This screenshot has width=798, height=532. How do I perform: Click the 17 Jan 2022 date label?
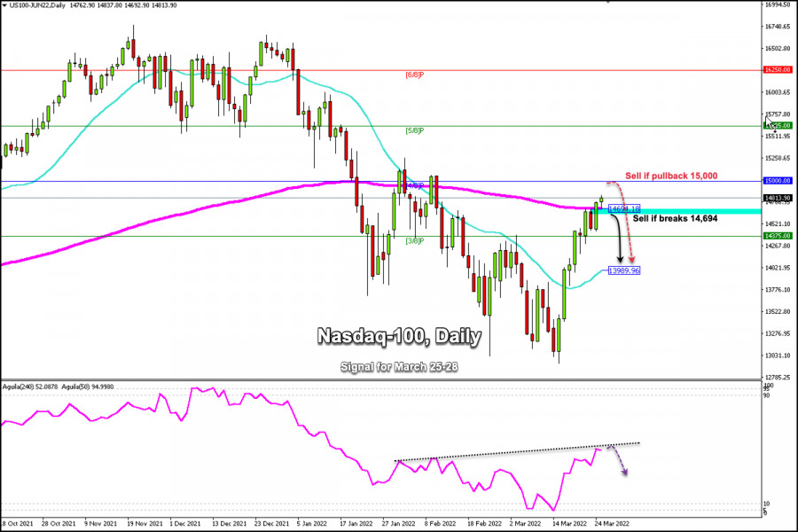coord(356,523)
